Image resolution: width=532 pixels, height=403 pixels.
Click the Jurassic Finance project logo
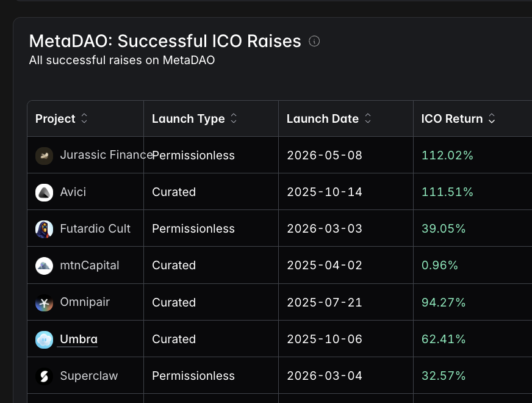click(44, 156)
